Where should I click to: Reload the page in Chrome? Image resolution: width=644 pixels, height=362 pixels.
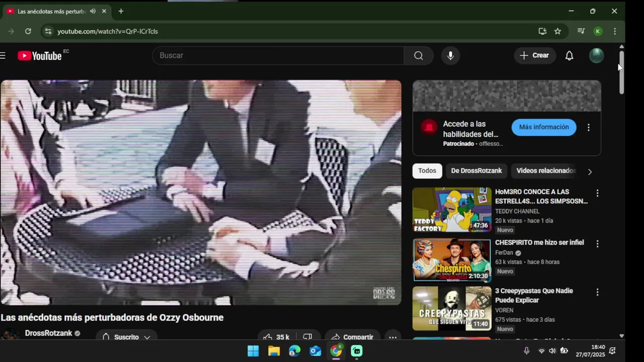tap(28, 31)
